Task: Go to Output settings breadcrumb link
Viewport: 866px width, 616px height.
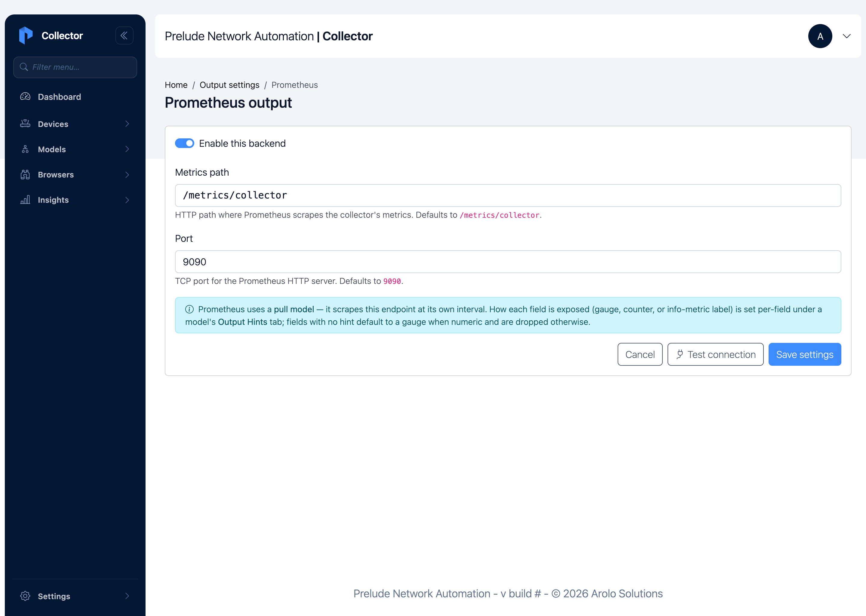Action: [229, 85]
